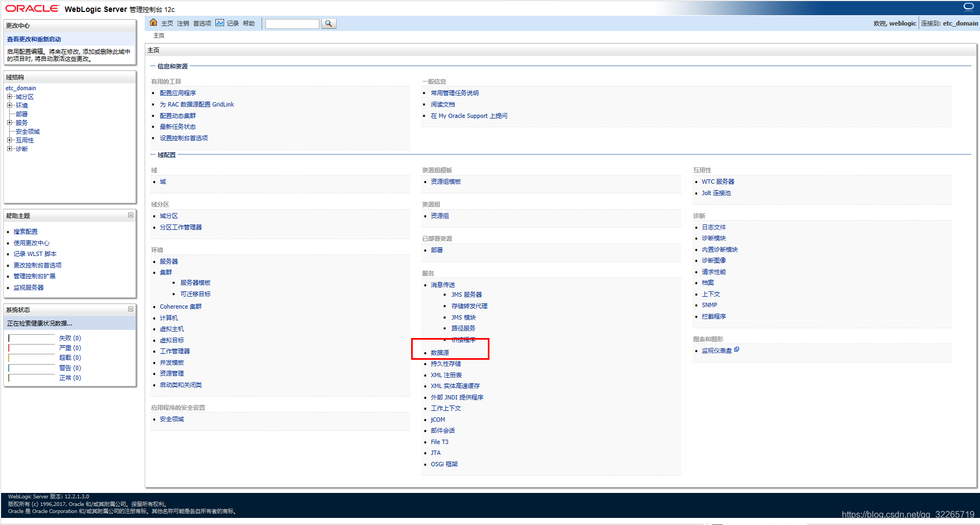Open external link icon next to 监视仪表盘
Image resolution: width=980 pixels, height=525 pixels.
pos(736,349)
